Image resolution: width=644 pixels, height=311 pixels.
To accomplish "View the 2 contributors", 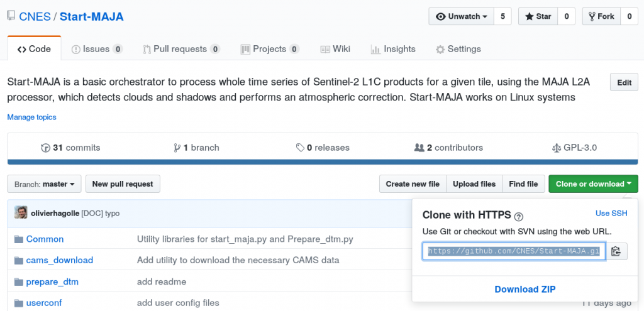I will point(448,148).
